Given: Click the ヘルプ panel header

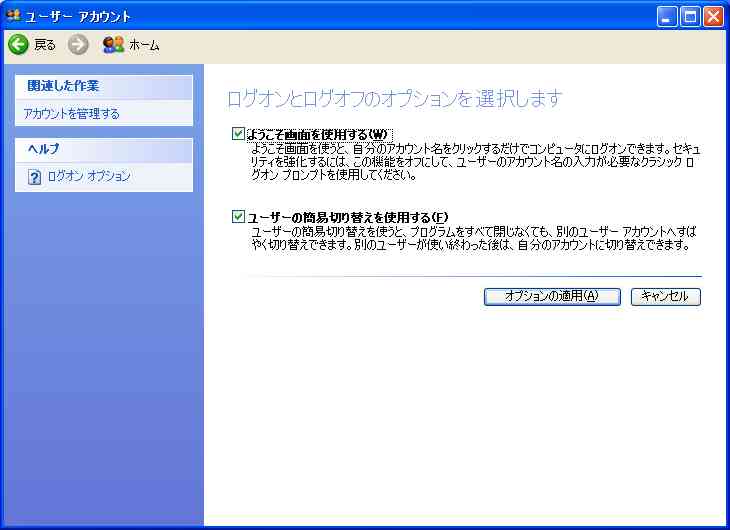Looking at the screenshot, I should coord(104,150).
